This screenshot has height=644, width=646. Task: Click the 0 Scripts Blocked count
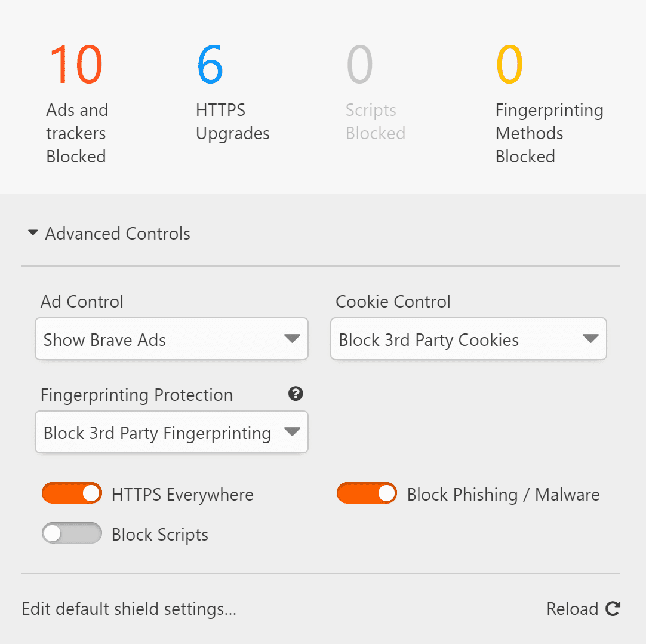[x=359, y=65]
